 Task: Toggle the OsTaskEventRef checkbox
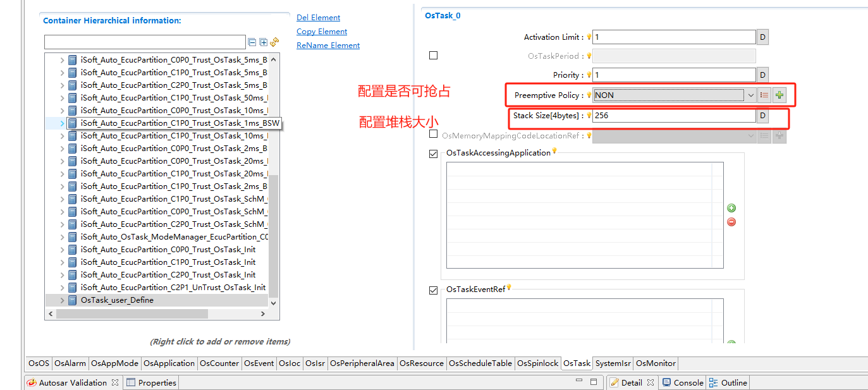pyautogui.click(x=433, y=290)
